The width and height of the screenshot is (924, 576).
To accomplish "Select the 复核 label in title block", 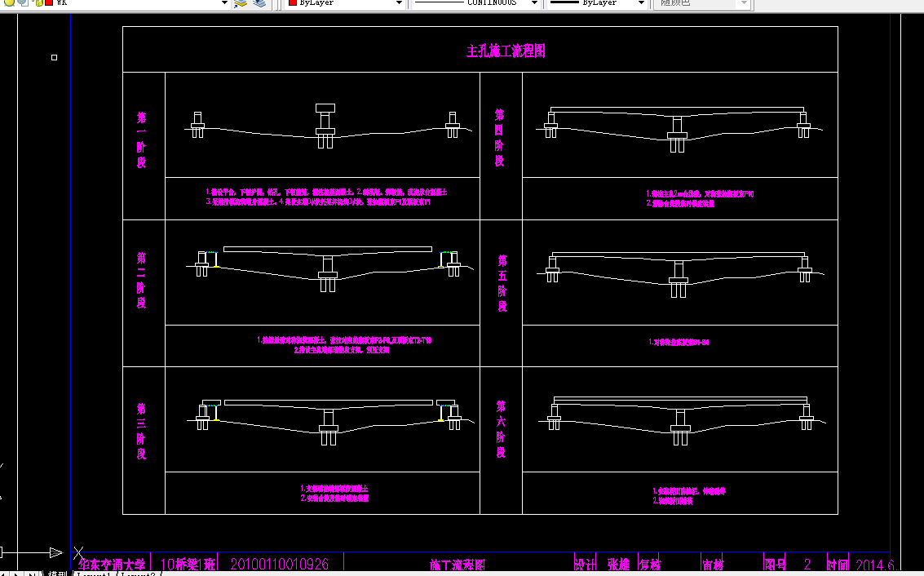I will (x=650, y=565).
